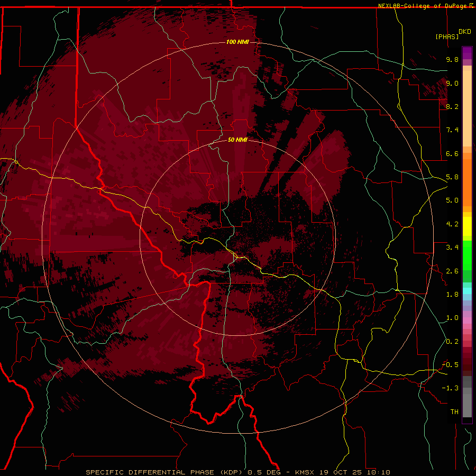Select the 3.4 legend value

(x=452, y=248)
